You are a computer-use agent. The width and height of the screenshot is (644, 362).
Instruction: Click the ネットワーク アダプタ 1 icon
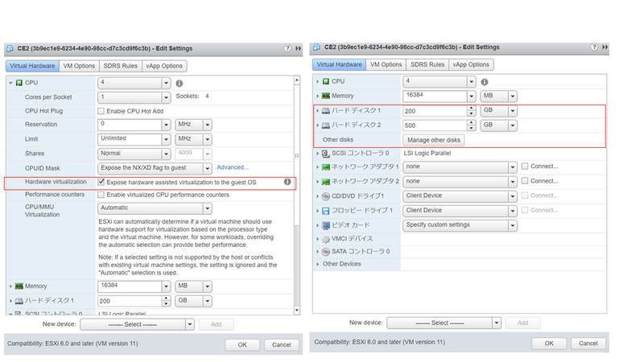coord(326,167)
